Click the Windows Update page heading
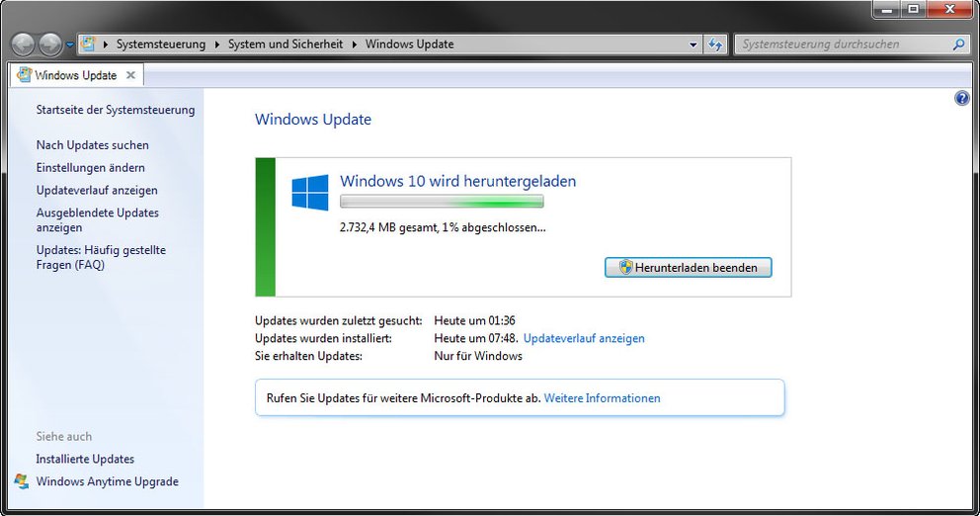The image size is (980, 516). pos(313,120)
